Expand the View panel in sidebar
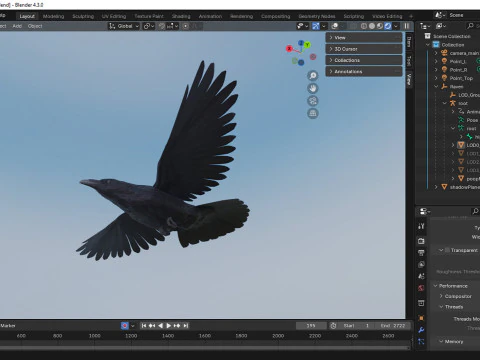 (364, 37)
